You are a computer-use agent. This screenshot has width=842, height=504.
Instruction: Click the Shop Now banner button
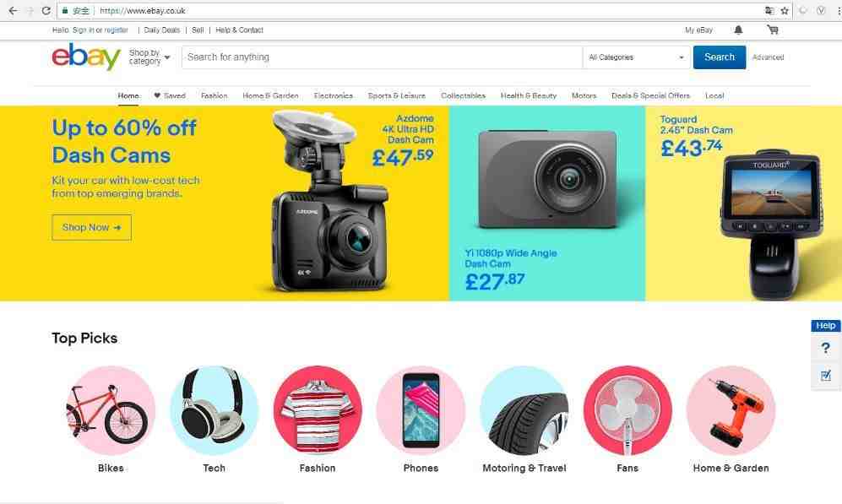[92, 228]
